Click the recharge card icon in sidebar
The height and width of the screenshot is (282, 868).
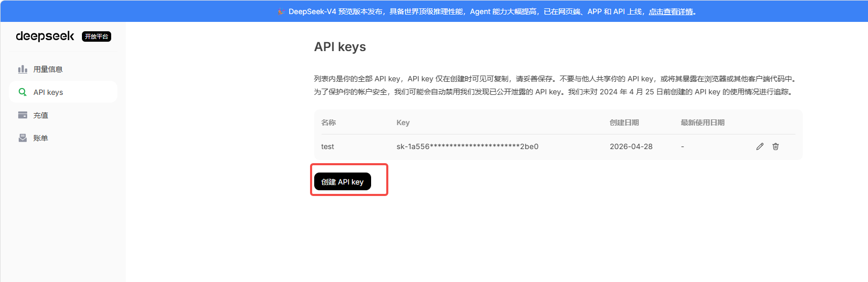coord(22,115)
